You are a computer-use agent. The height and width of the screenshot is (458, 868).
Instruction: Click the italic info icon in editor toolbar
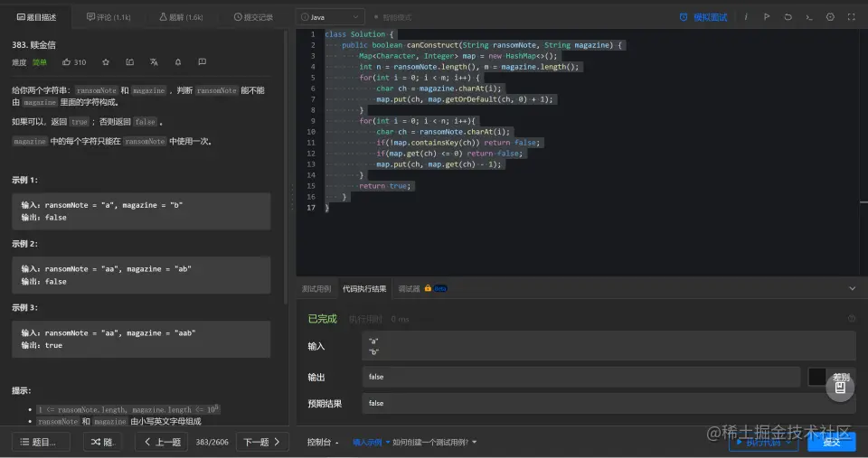point(746,17)
